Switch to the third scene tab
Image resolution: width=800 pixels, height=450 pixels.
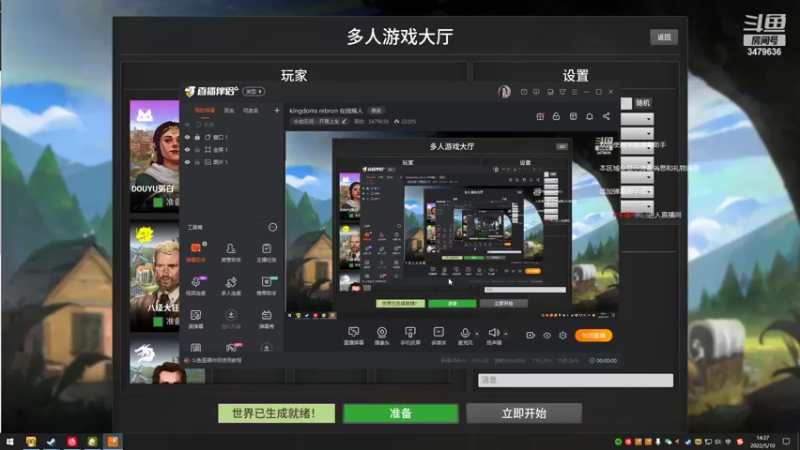(251, 110)
